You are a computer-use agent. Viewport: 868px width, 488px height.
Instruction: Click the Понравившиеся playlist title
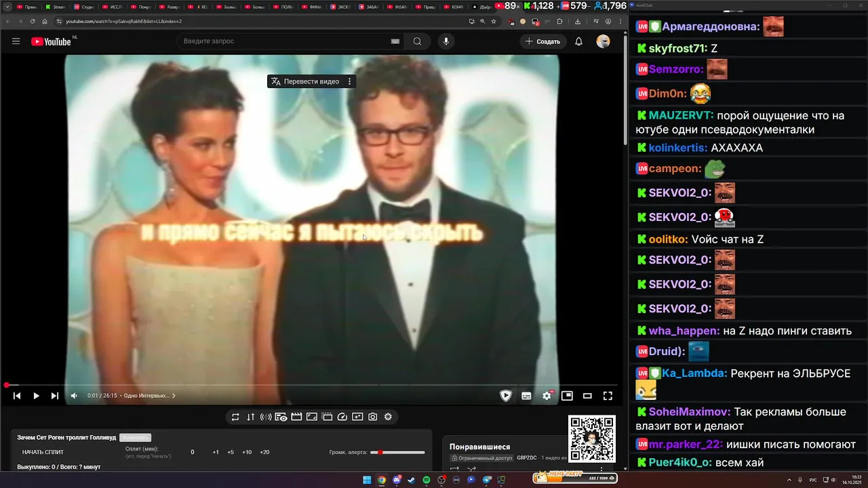pos(479,447)
